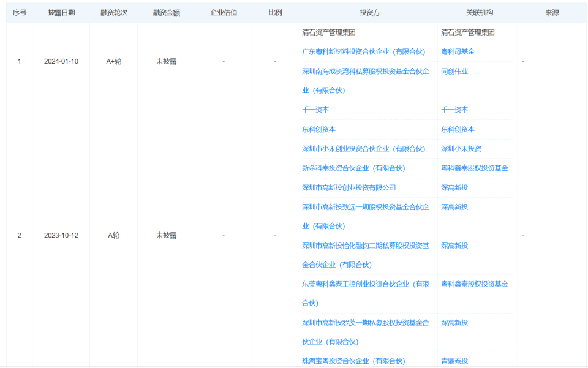Open investor 深圳市高新投致远一期股权投资基金

[365, 217]
